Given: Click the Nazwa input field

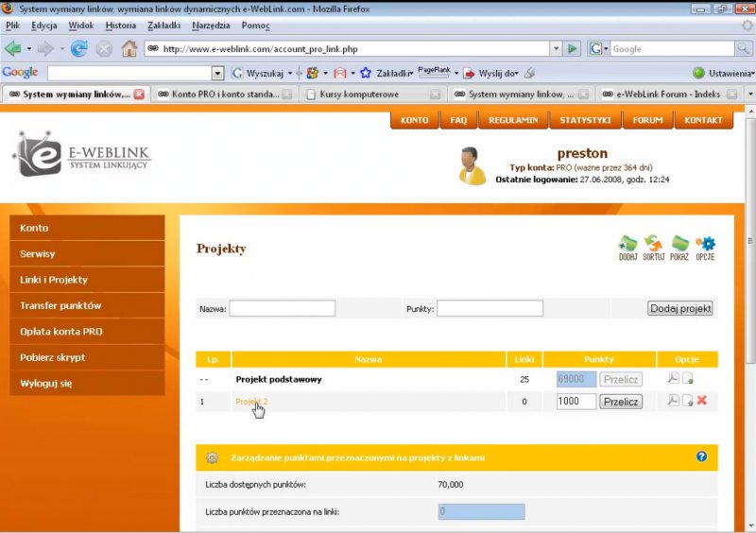Looking at the screenshot, I should (282, 308).
